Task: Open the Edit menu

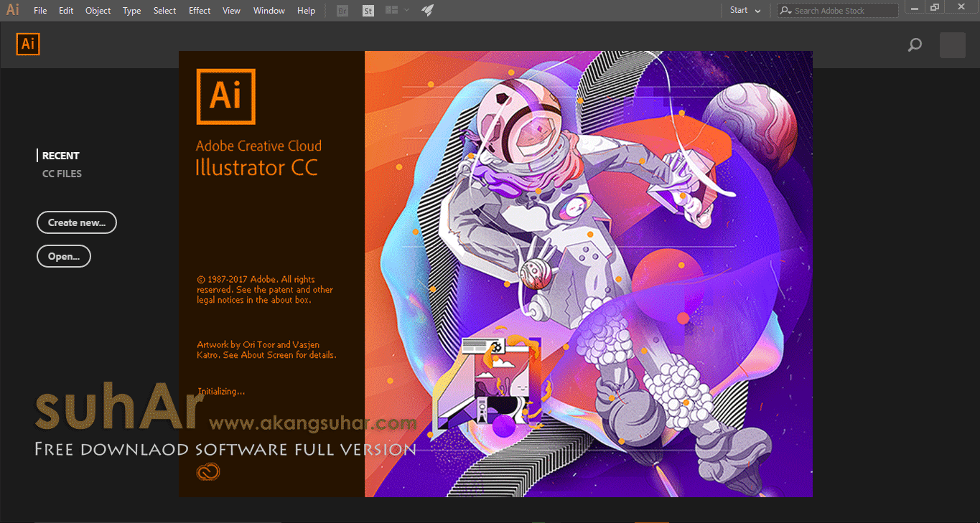Action: [66, 11]
